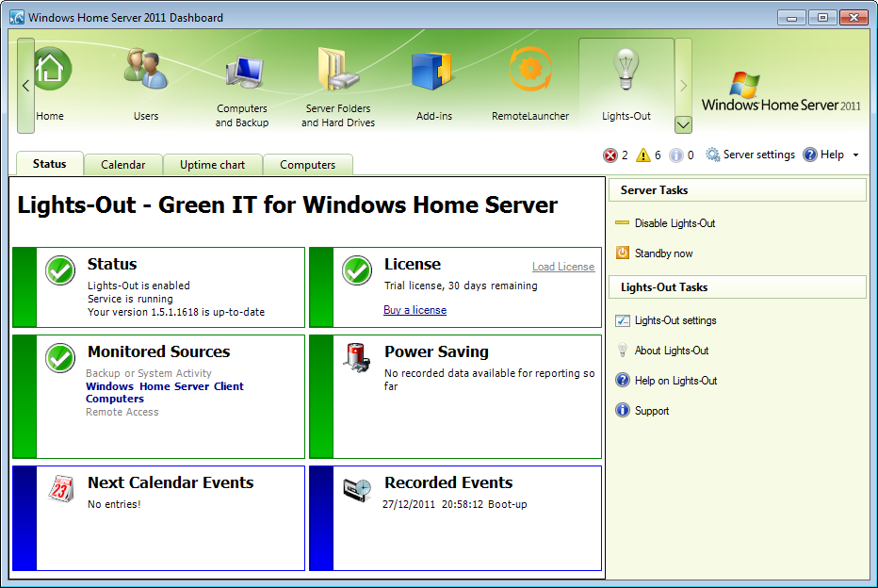The width and height of the screenshot is (878, 588).
Task: Open Lights-Out settings task
Action: pos(675,320)
